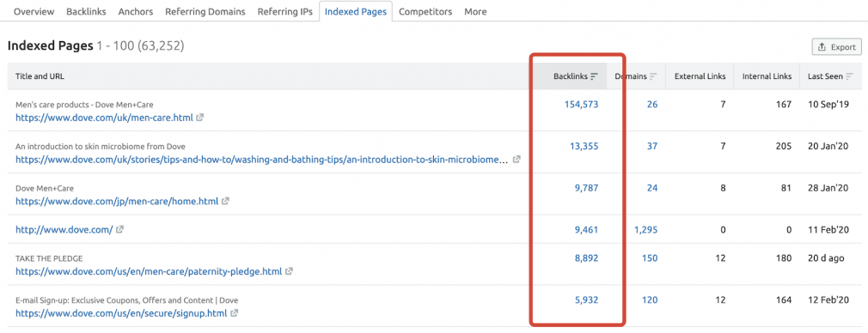Switch to the Backlinks tab

click(86, 11)
